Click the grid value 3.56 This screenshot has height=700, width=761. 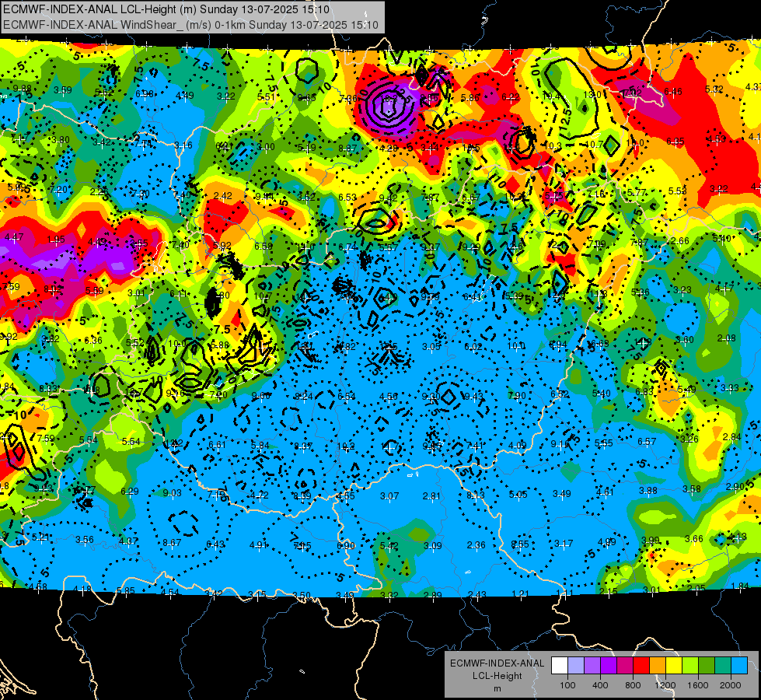pyautogui.click(x=85, y=539)
